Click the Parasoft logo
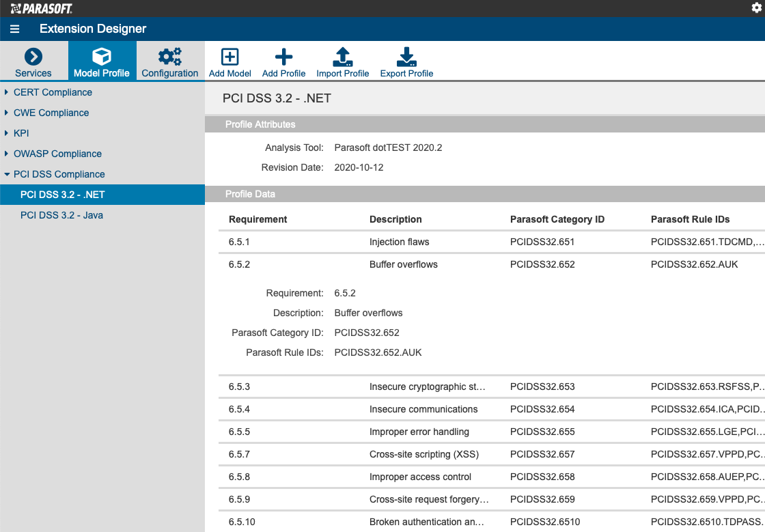Image resolution: width=765 pixels, height=532 pixels. (42, 8)
